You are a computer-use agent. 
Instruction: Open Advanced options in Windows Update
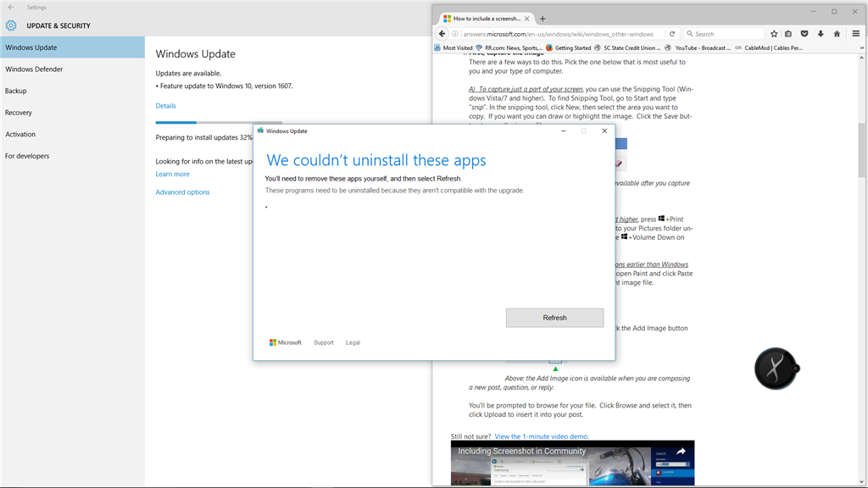coord(183,192)
